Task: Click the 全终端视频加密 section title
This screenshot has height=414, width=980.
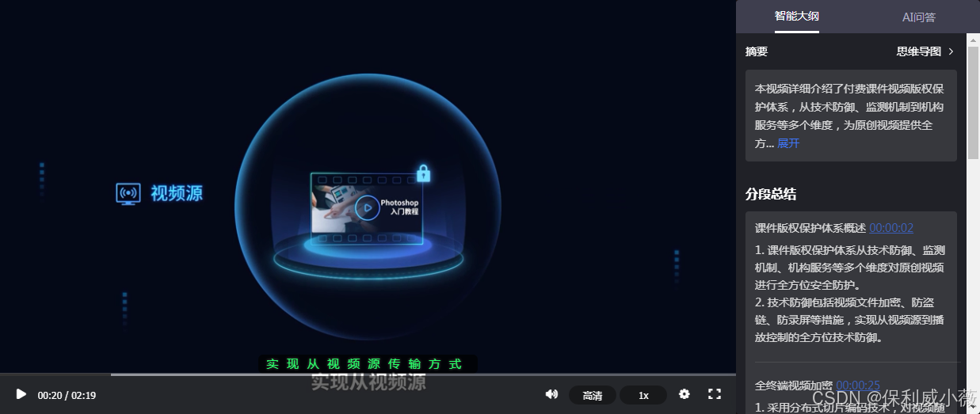Action: pos(794,386)
